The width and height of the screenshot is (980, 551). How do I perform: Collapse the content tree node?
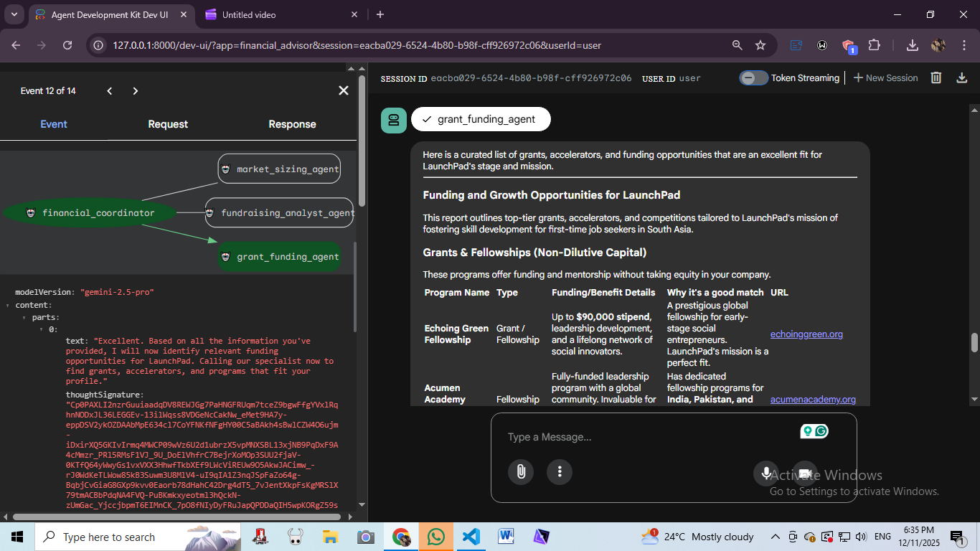(x=9, y=306)
